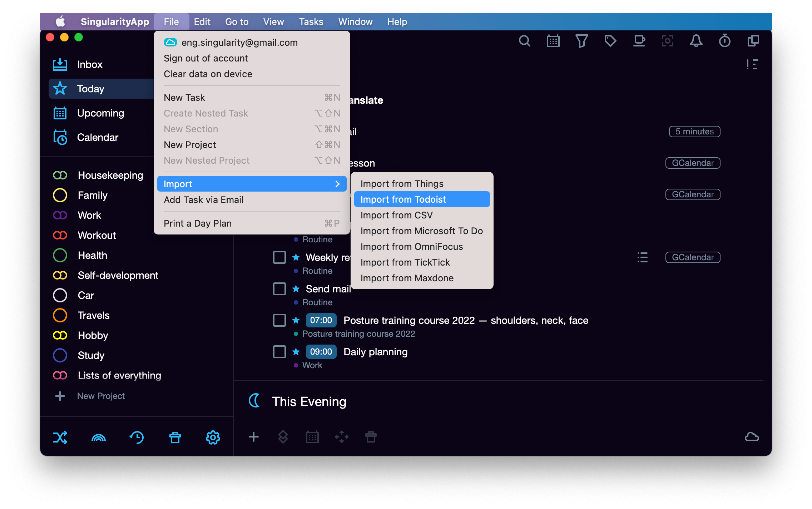The image size is (812, 509).
Task: Open the Tasks menu in menu bar
Action: pos(311,22)
